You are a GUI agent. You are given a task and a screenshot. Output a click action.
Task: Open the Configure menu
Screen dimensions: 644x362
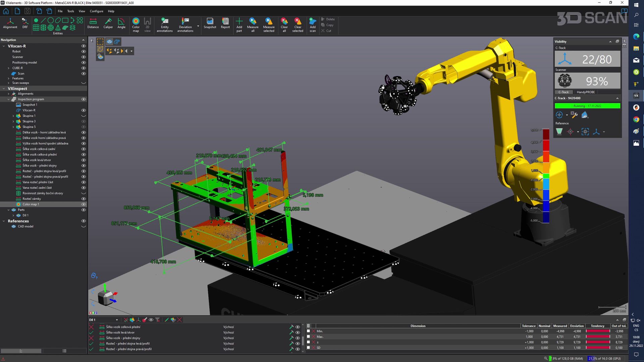pyautogui.click(x=96, y=11)
